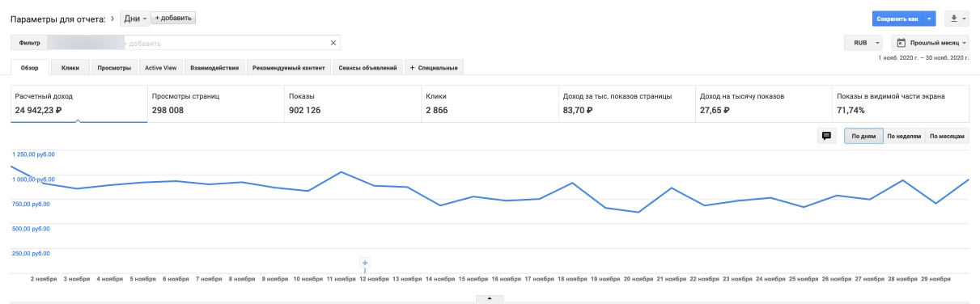
Task: Click the 24 942,23 ₽ revenue value
Action: 38,111
